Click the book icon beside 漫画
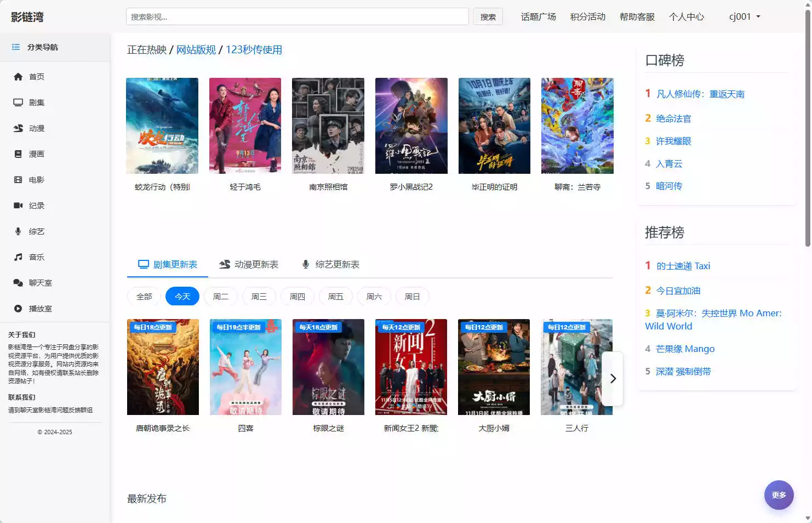The image size is (812, 523). (18, 154)
